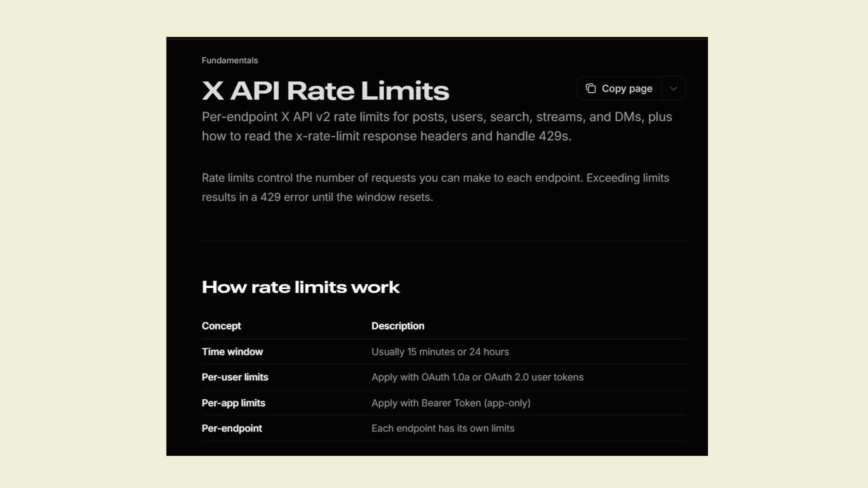Select the Concept column header
This screenshot has width=868, height=488.
tap(221, 326)
